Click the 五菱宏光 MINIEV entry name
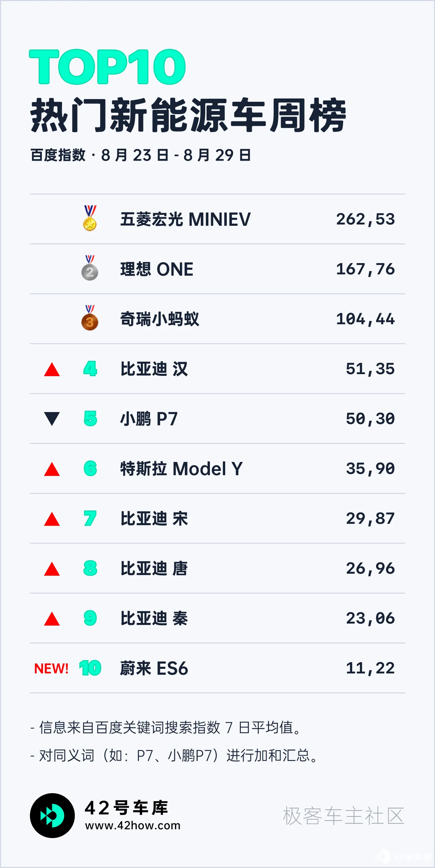 tap(185, 219)
